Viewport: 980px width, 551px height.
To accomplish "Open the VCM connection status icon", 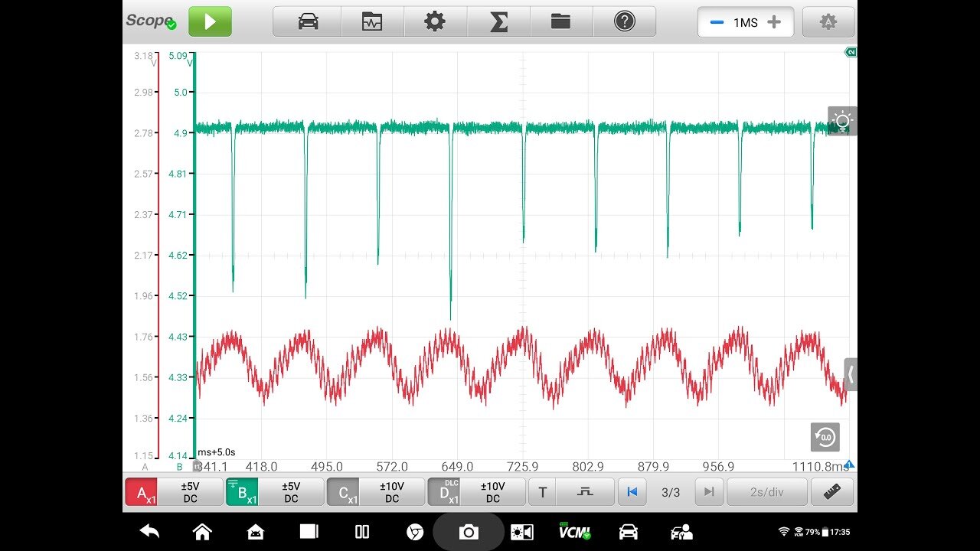I will click(x=574, y=532).
